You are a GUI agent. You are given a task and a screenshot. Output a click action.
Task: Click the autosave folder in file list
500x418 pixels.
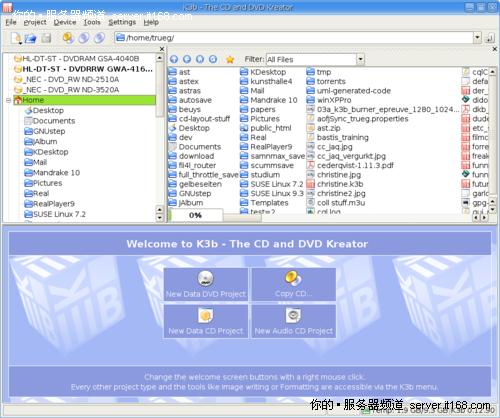190,100
